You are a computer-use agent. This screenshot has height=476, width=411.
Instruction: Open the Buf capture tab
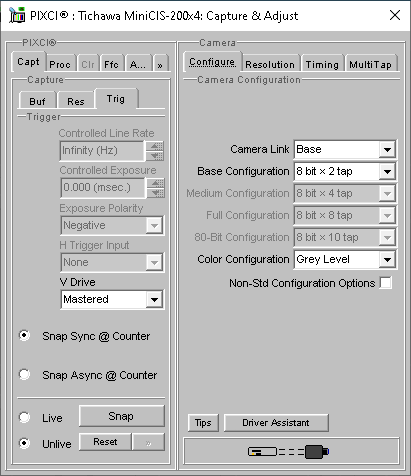[x=37, y=101]
